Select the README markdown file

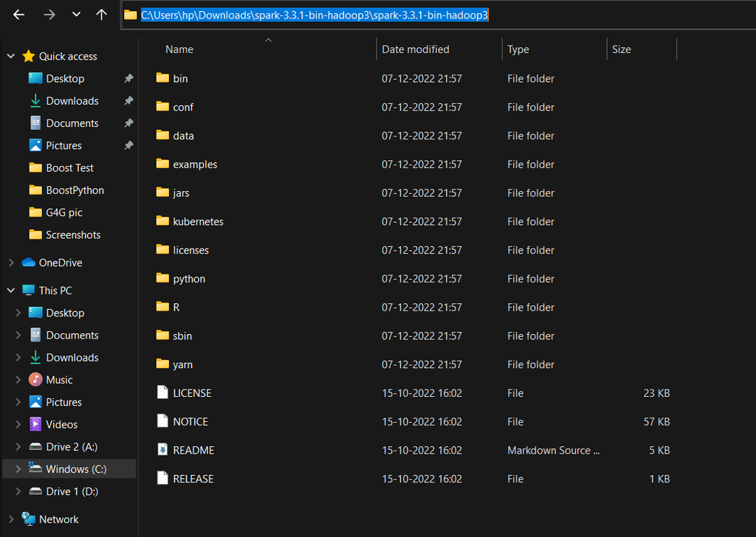pyautogui.click(x=193, y=450)
